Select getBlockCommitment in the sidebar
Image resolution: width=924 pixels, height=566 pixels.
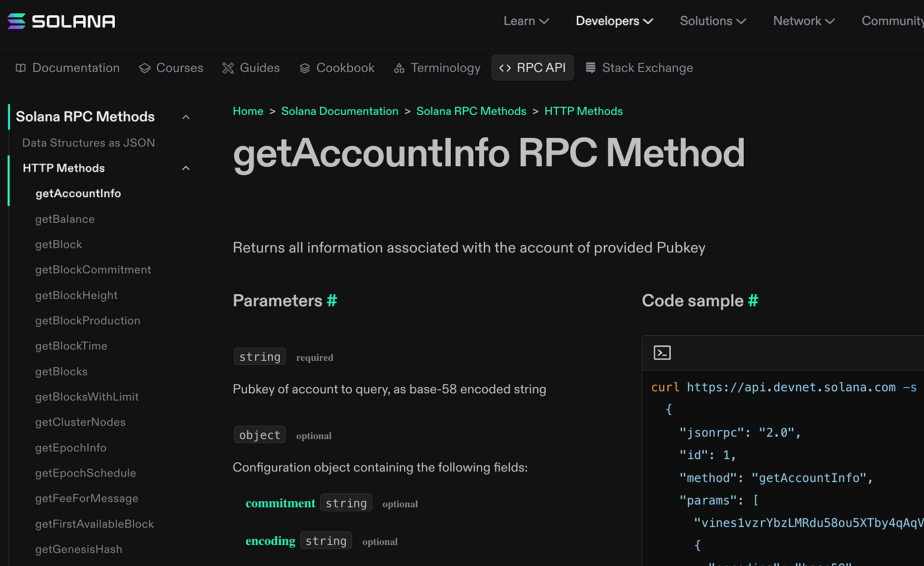pos(93,270)
